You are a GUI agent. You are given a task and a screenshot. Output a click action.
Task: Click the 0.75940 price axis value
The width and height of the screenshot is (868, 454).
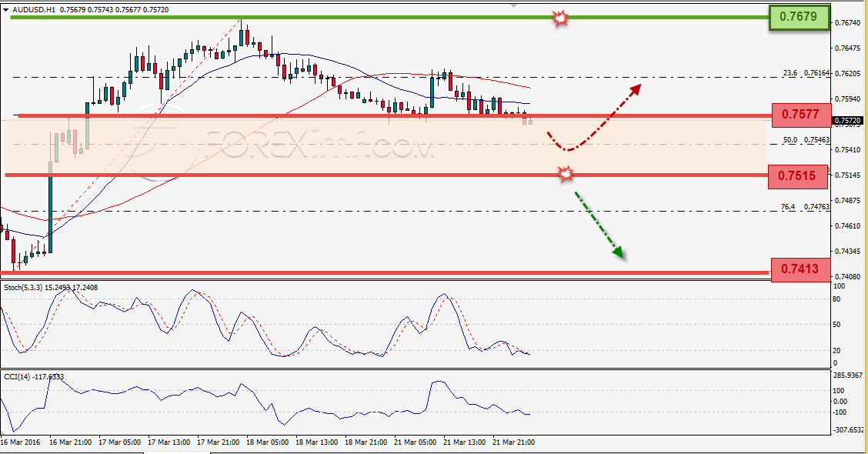pyautogui.click(x=847, y=99)
